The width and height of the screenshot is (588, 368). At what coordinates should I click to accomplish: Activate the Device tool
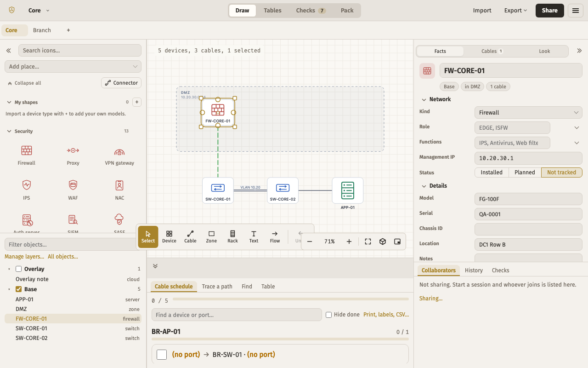click(169, 237)
